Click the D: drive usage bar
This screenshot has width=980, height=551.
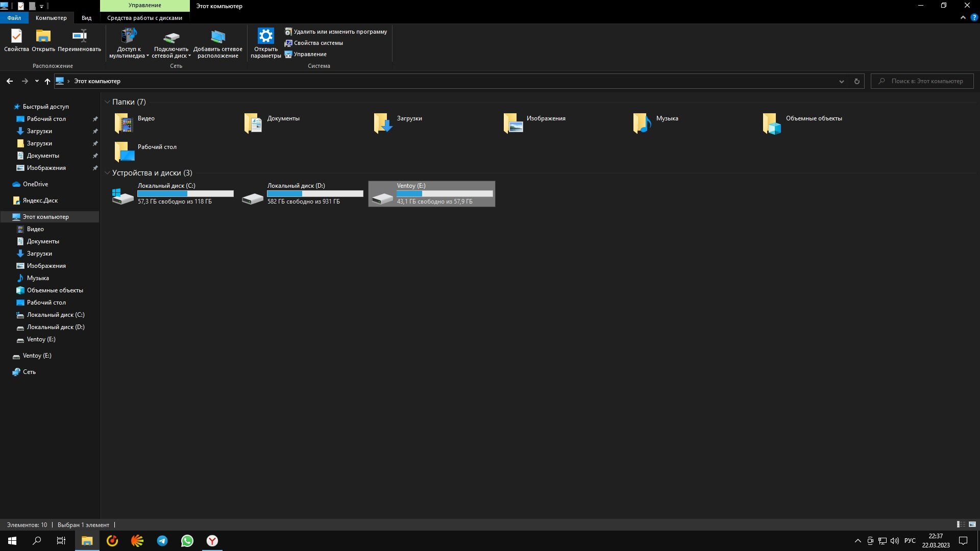[315, 194]
